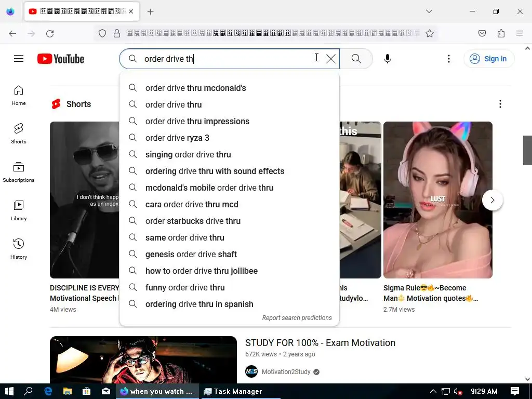
Task: Start voice search with the microphone icon
Action: coord(388,59)
